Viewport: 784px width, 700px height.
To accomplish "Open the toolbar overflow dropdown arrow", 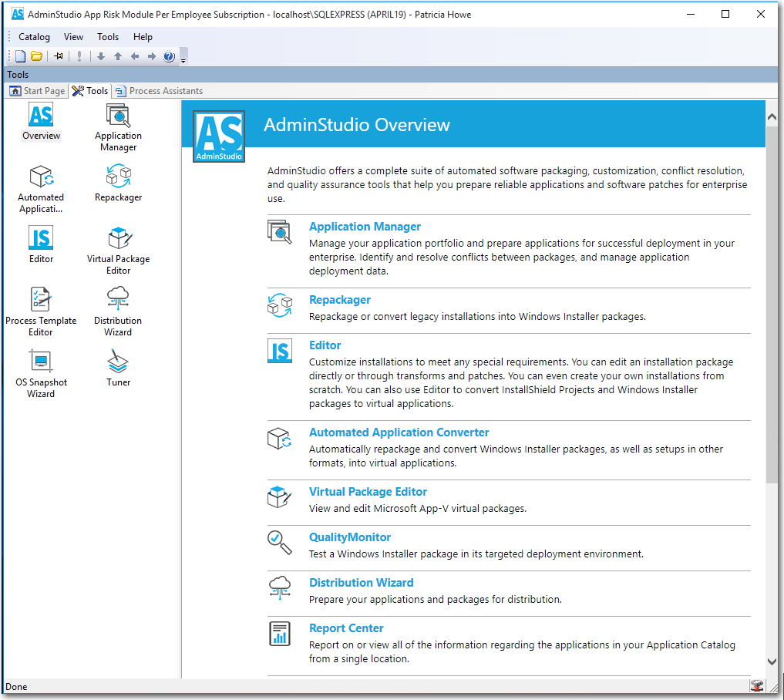I will pos(183,59).
